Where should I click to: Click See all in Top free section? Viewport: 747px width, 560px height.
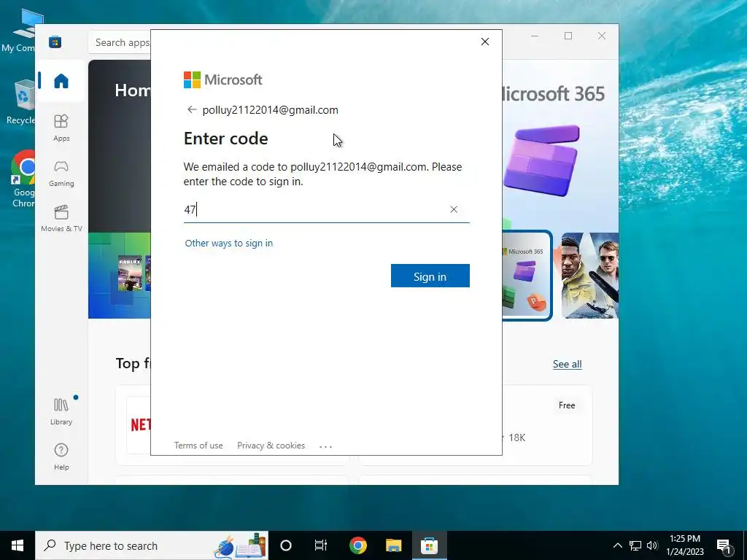567,364
